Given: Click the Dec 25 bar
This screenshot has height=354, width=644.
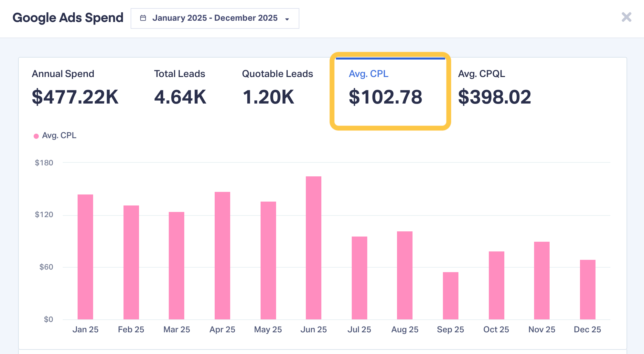Looking at the screenshot, I should (587, 290).
